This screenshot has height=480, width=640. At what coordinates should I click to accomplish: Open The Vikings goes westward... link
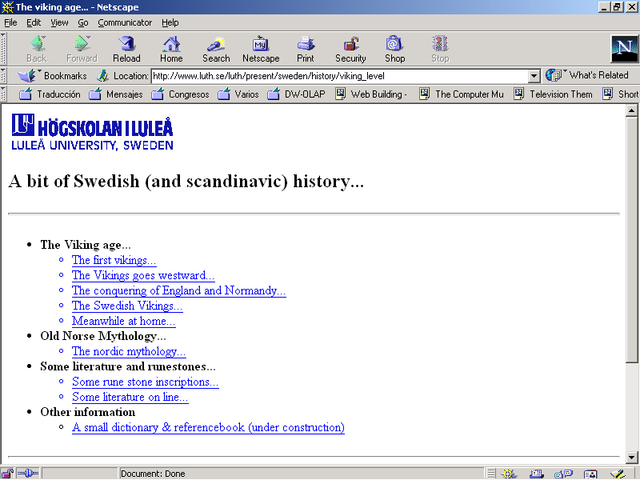[x=143, y=275]
